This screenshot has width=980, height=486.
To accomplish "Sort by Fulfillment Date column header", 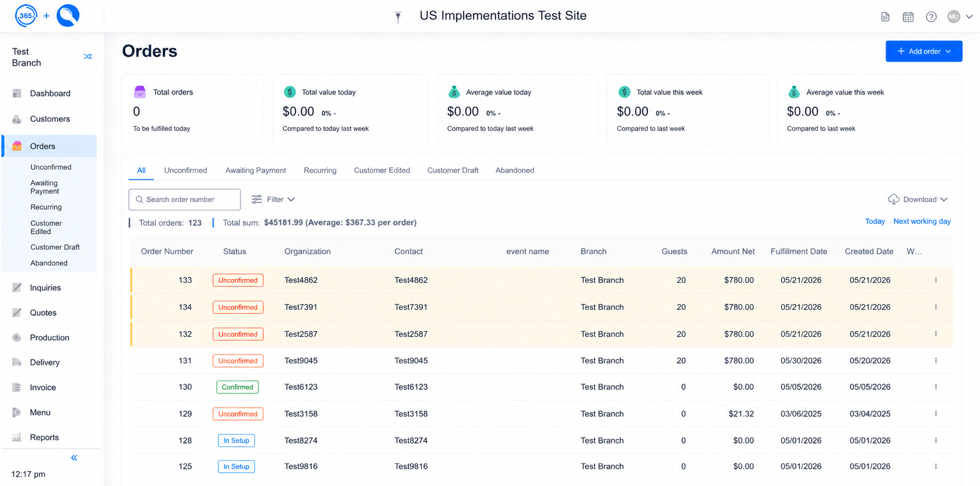I will click(798, 252).
